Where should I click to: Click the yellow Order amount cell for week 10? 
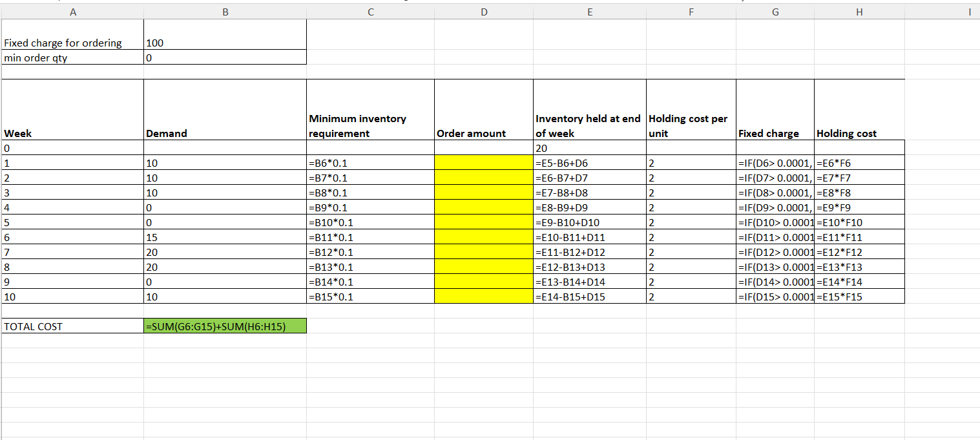(x=483, y=297)
